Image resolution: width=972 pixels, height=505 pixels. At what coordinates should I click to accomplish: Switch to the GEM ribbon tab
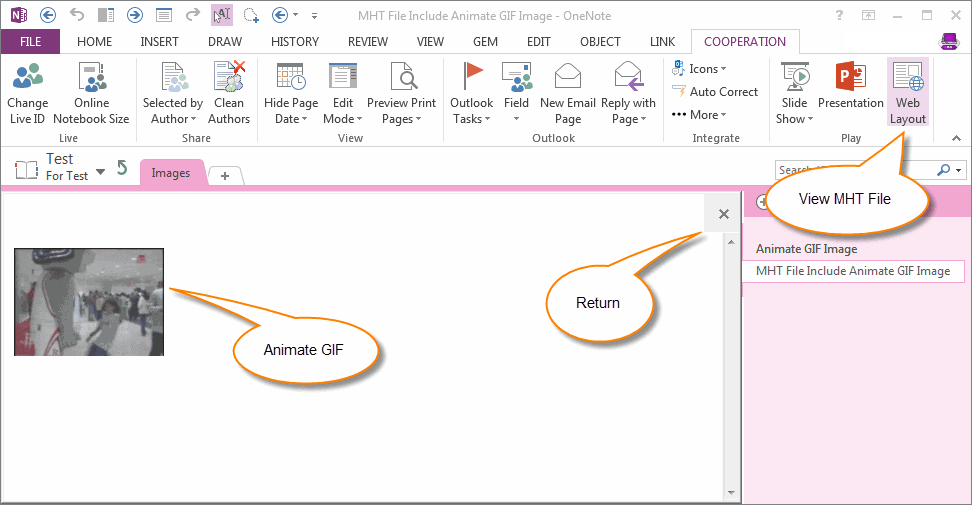[x=485, y=41]
